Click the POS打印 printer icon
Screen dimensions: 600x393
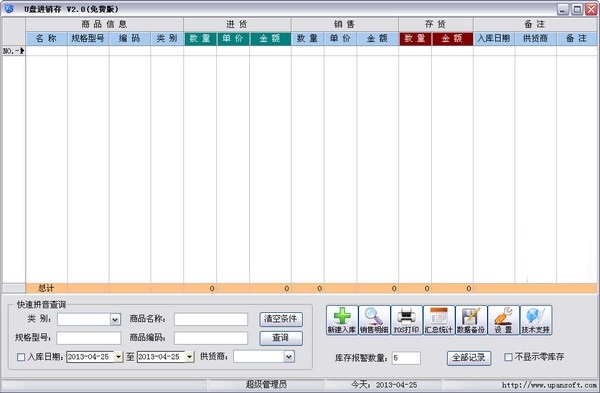pos(406,320)
